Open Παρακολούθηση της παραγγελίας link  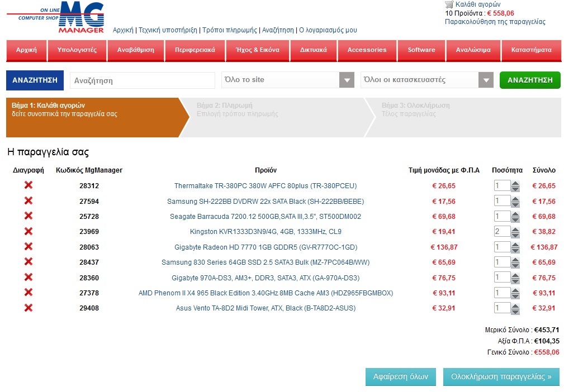tap(495, 22)
